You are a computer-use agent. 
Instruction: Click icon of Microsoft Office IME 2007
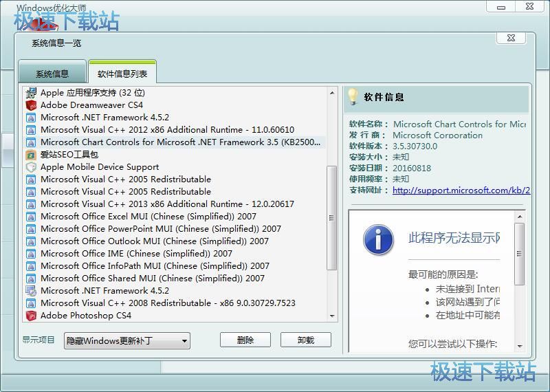pos(31,254)
